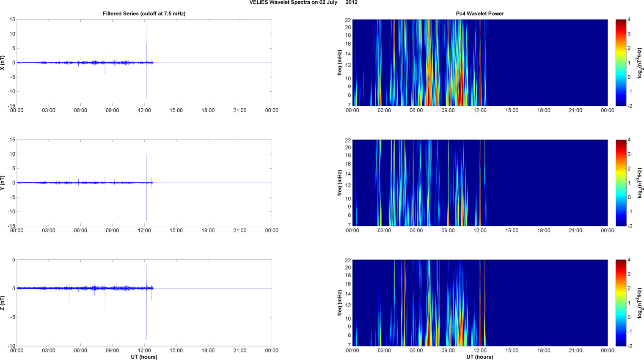Screen dimensions: 644x360
Task: Click the freq (mHz) label of top spectrogram
Action: pyautogui.click(x=339, y=63)
